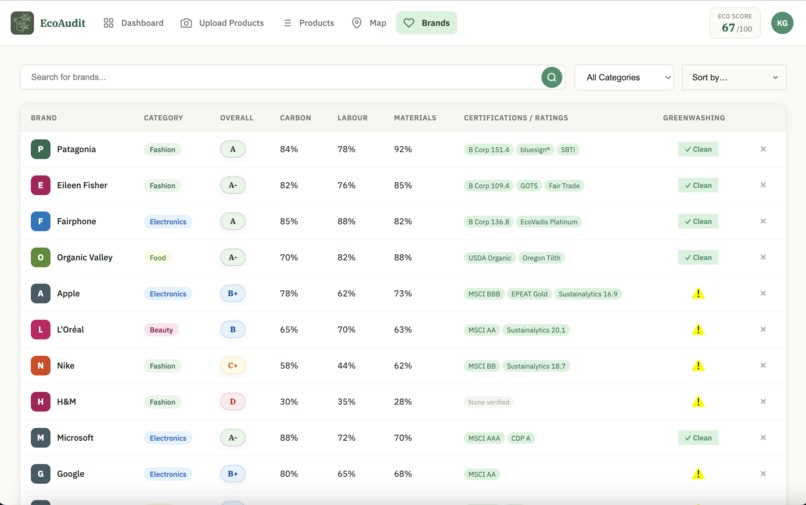Go to Upload Products
The height and width of the screenshot is (505, 806).
pos(222,23)
